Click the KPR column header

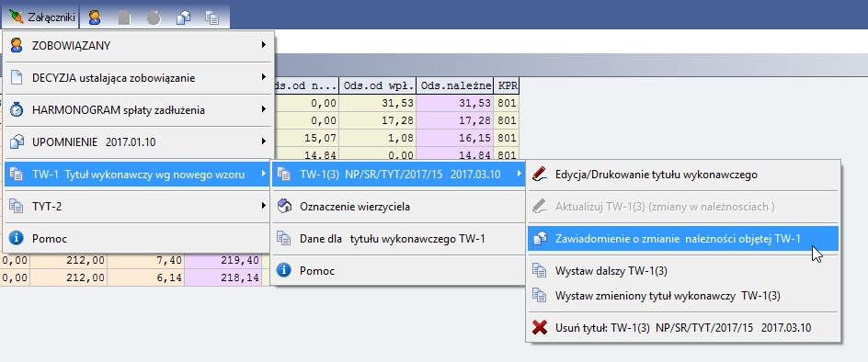pyautogui.click(x=506, y=85)
